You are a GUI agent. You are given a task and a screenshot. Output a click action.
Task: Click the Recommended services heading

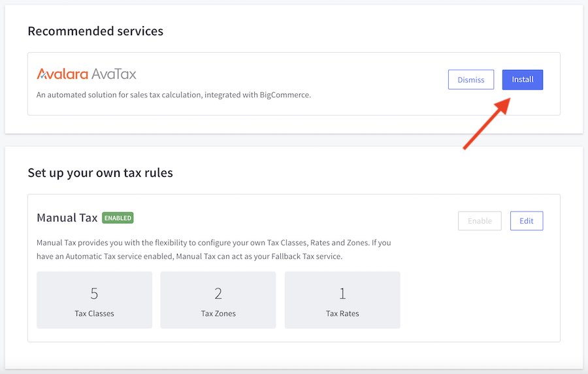click(x=95, y=31)
